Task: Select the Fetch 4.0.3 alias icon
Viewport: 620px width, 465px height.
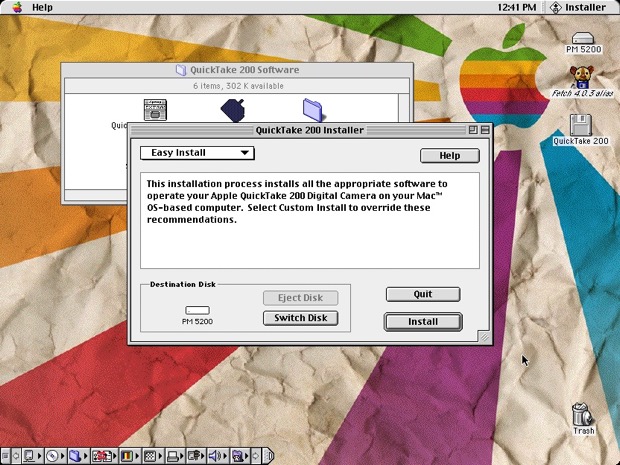Action: [582, 82]
